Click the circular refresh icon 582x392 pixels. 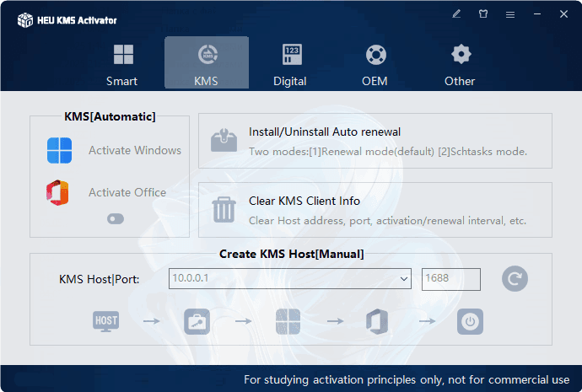(515, 278)
